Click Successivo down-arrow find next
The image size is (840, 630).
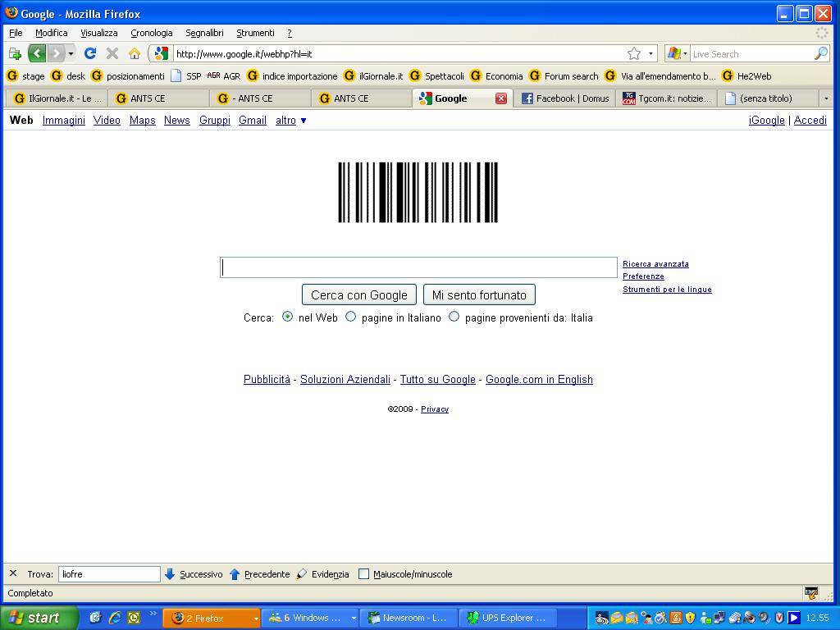[x=194, y=574]
